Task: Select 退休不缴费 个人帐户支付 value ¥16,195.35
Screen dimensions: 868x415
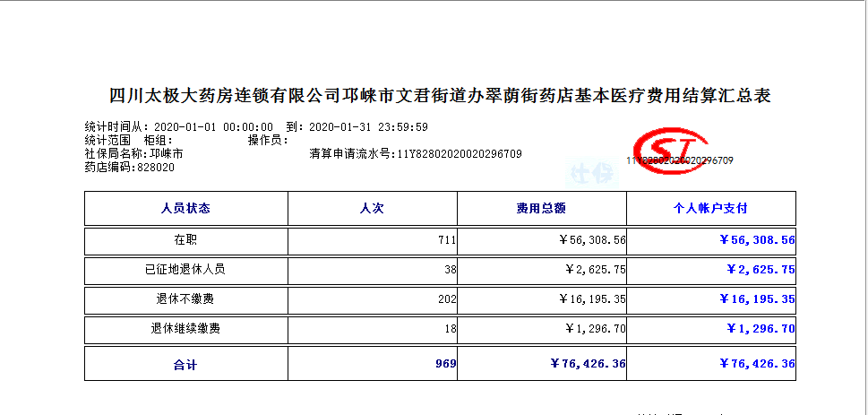Action: pos(757,298)
